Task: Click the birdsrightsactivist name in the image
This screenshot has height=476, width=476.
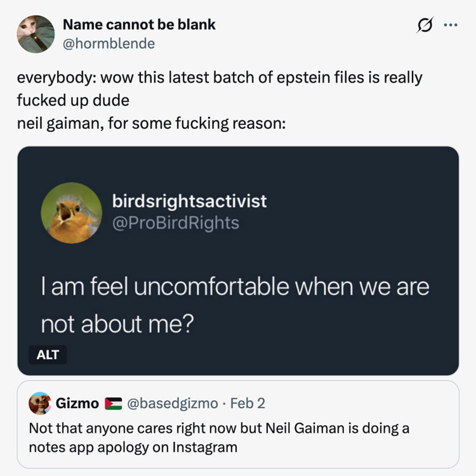Action: (x=189, y=201)
